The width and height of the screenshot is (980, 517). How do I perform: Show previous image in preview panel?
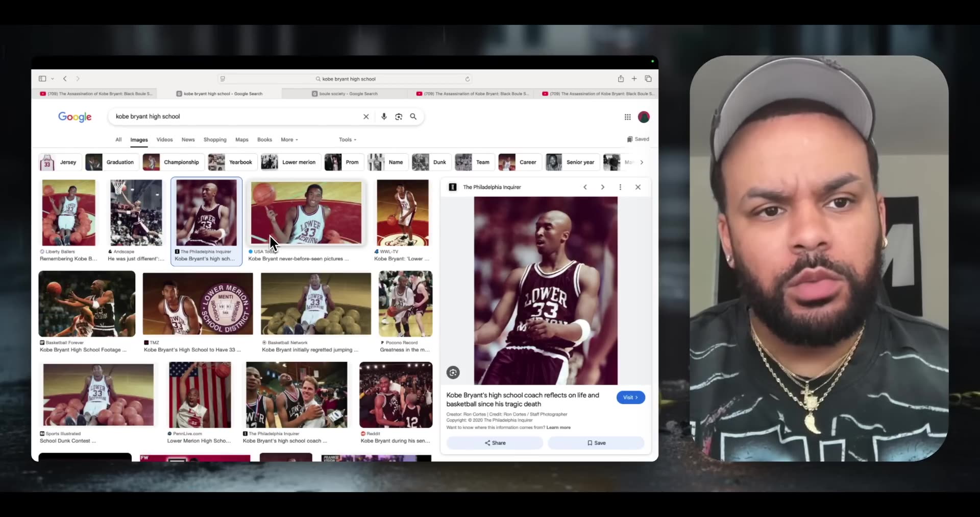(585, 187)
